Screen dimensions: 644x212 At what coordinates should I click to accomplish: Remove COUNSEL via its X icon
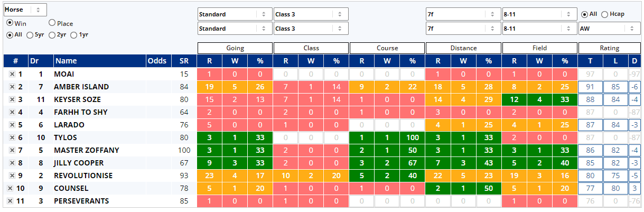coord(10,189)
